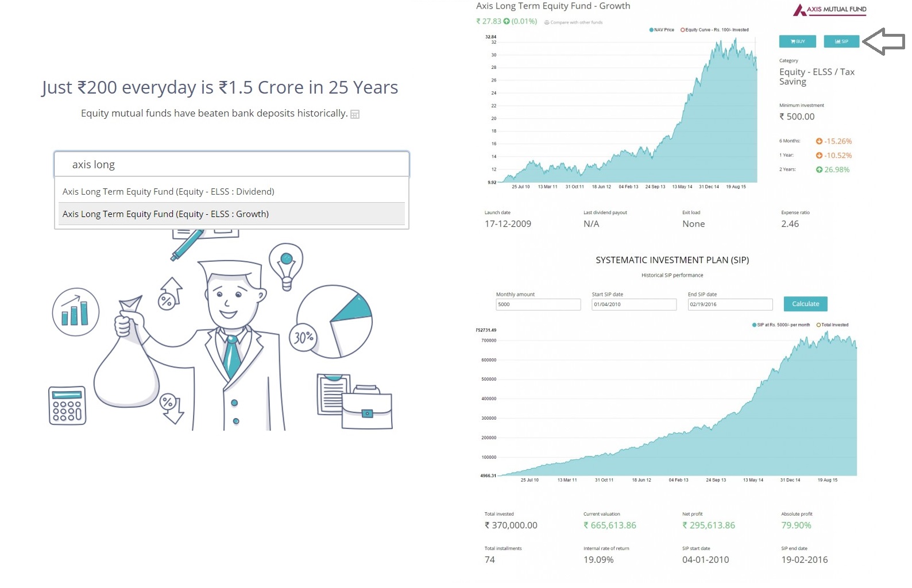Screen dimensions: 912x588
Task: Click the End SIP date field
Action: pos(730,304)
